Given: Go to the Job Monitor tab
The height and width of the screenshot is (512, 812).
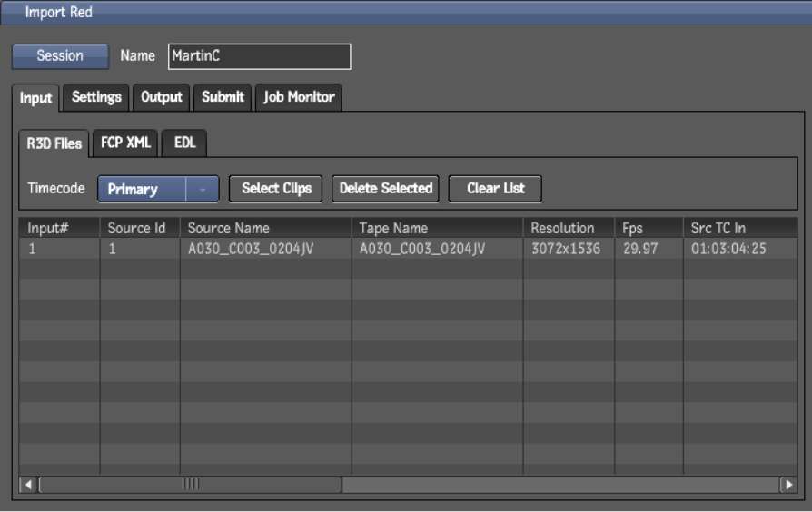Looking at the screenshot, I should click(299, 97).
